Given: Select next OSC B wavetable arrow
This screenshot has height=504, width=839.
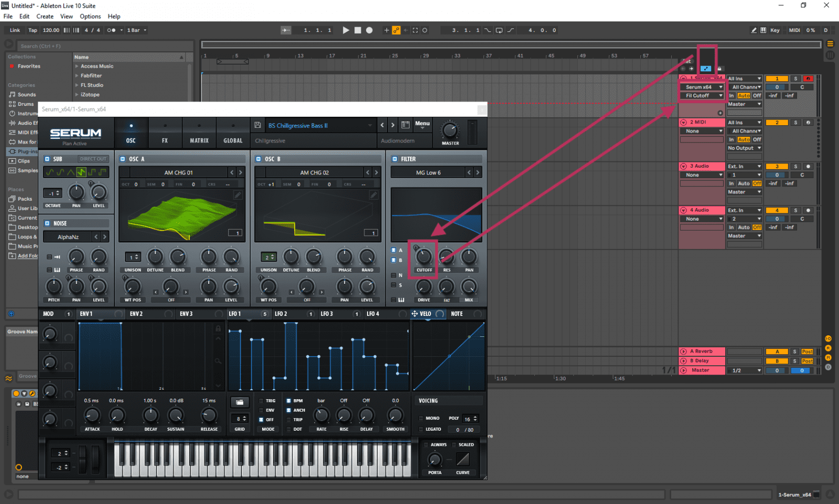Looking at the screenshot, I should click(x=376, y=172).
